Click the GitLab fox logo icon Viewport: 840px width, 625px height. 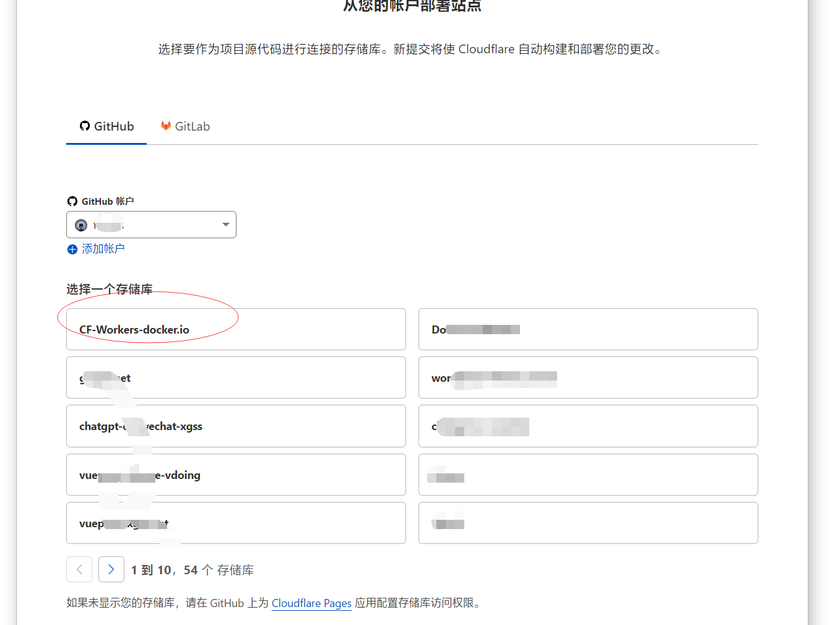[166, 126]
